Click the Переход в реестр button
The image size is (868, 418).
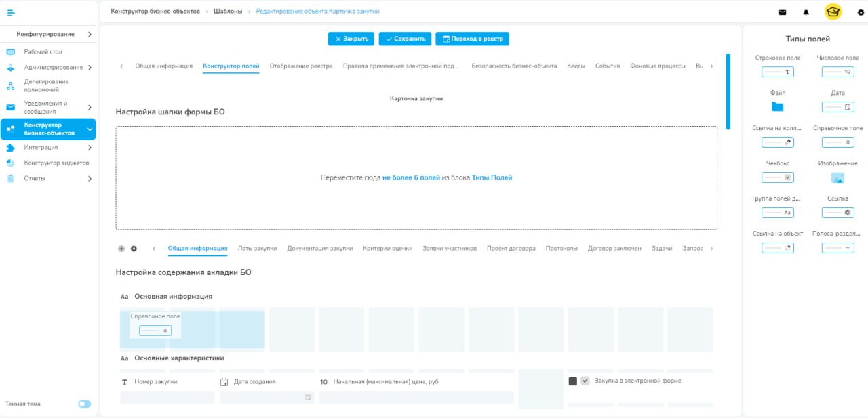pyautogui.click(x=473, y=39)
